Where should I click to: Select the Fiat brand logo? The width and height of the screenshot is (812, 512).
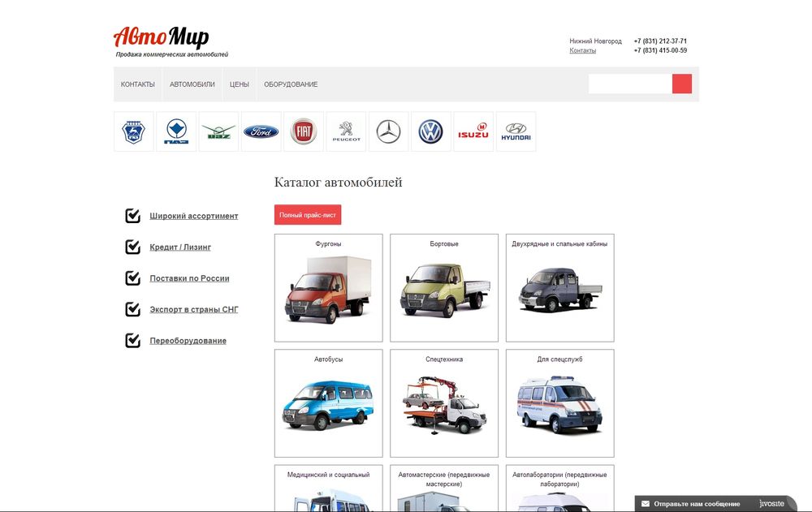pos(304,131)
